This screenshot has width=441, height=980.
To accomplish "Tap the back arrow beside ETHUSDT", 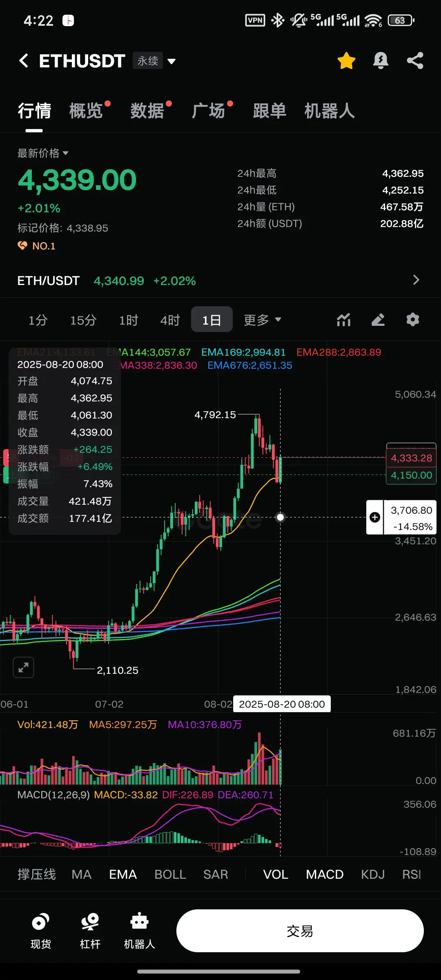I will [24, 61].
